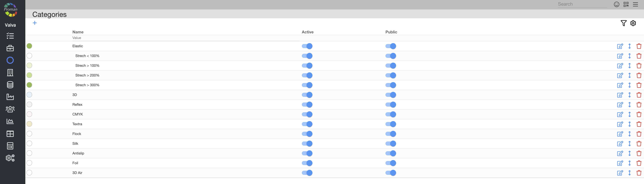This screenshot has width=644, height=184.
Task: Toggle Public switch for Textra category
Action: point(390,124)
